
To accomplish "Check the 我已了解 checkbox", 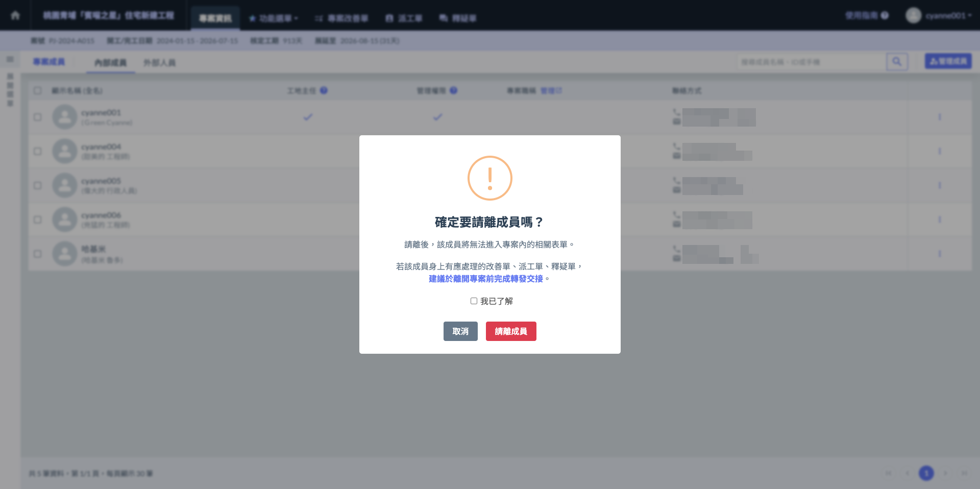I will coord(474,301).
